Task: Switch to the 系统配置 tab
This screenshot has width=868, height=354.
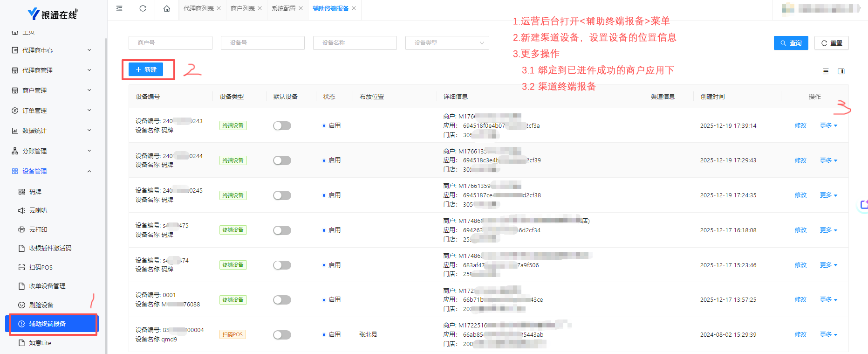Action: [x=283, y=8]
